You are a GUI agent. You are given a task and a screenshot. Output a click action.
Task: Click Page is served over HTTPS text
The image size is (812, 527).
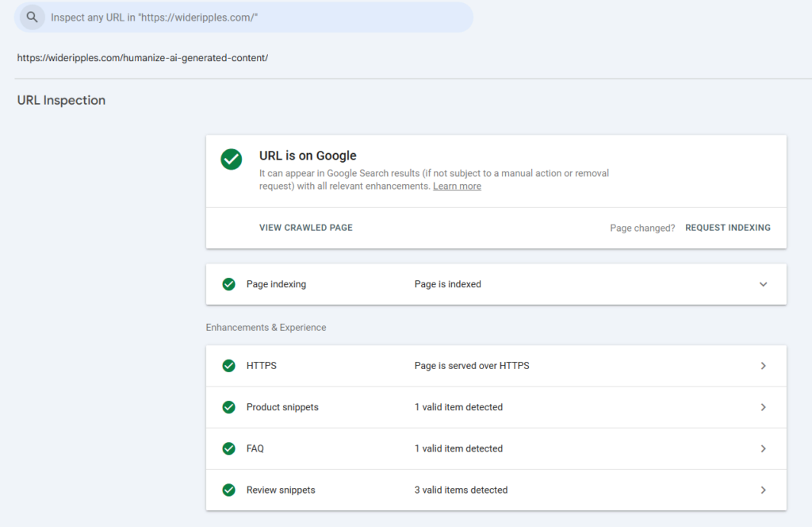click(x=472, y=366)
